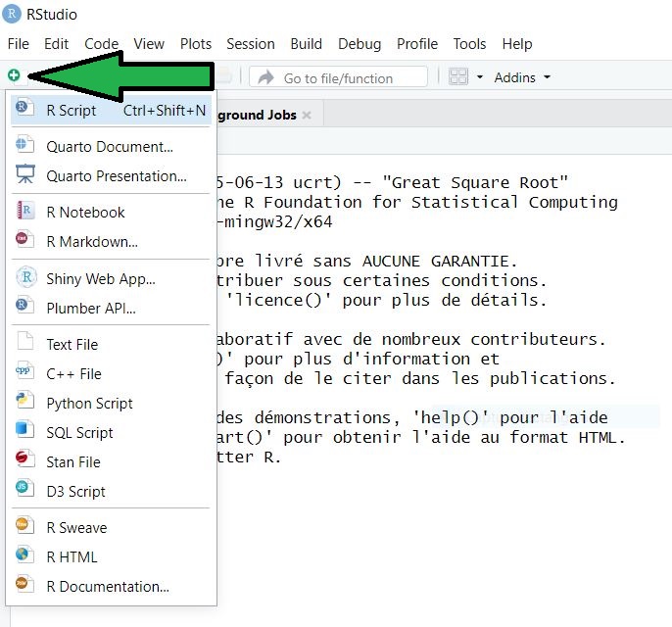Viewport: 672px width, 627px height.
Task: Select Plumber API... menu entry
Action: [111, 309]
